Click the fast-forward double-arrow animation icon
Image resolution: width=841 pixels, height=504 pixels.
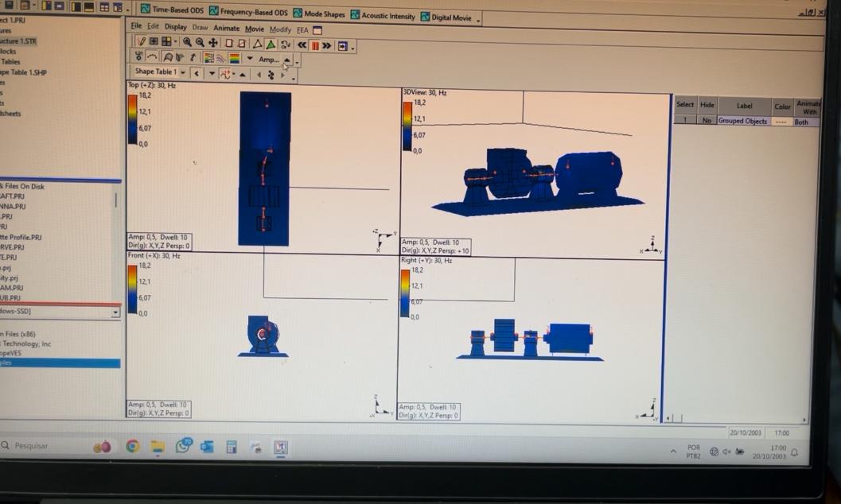coord(326,46)
